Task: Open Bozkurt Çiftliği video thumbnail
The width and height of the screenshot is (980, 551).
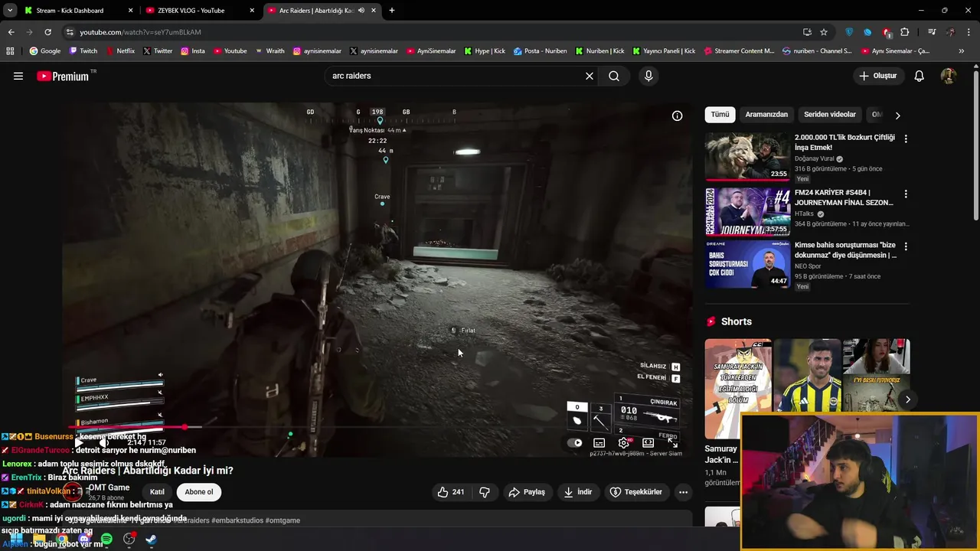Action: pos(747,156)
